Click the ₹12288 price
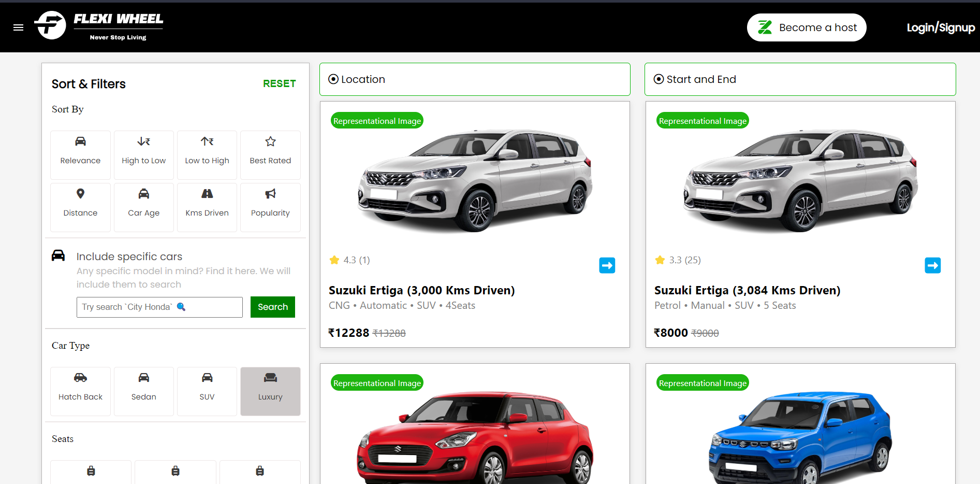980x484 pixels. tap(349, 333)
